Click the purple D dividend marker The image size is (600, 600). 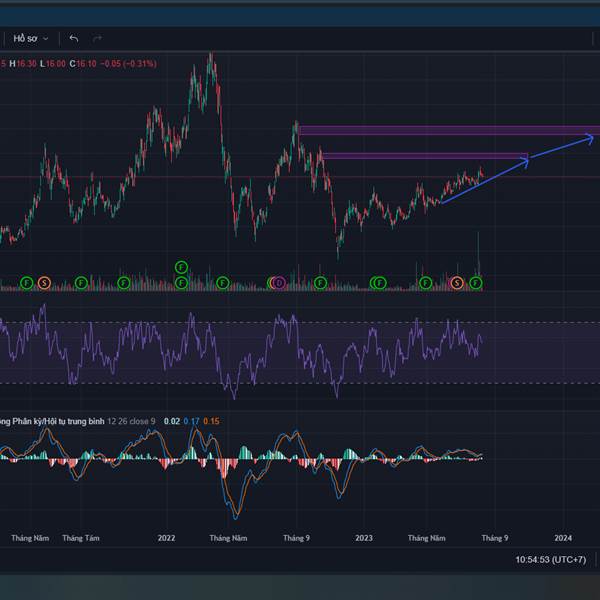pos(279,283)
